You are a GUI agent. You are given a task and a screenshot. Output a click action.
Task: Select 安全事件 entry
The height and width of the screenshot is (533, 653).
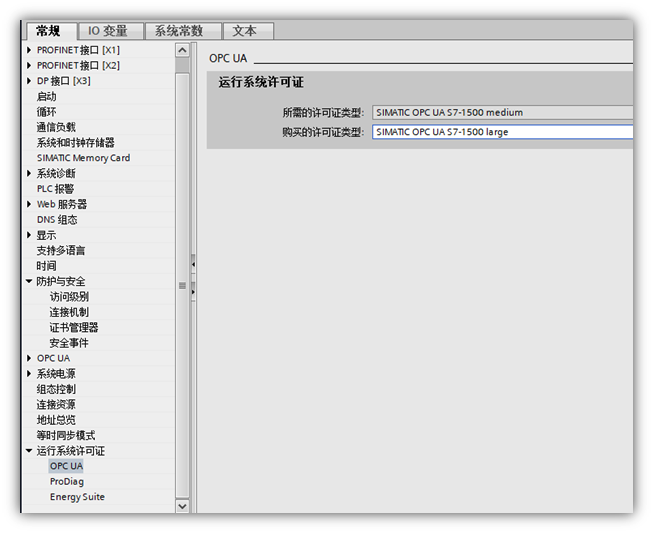[x=69, y=343]
